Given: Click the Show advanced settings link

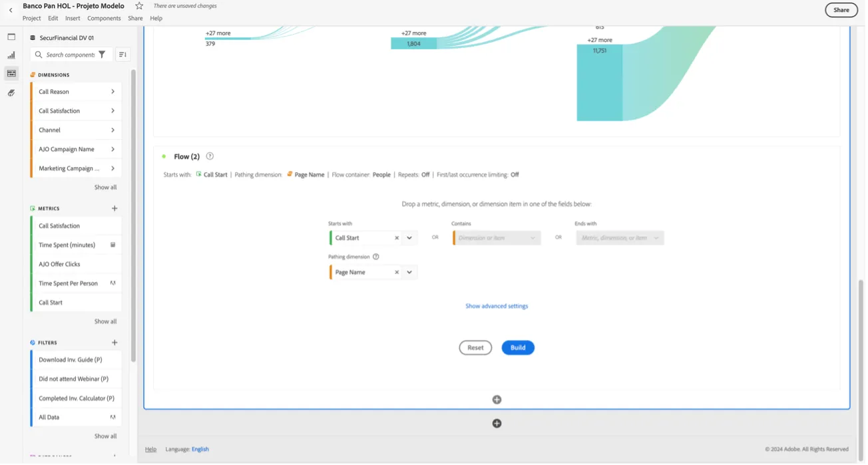Looking at the screenshot, I should pyautogui.click(x=497, y=306).
